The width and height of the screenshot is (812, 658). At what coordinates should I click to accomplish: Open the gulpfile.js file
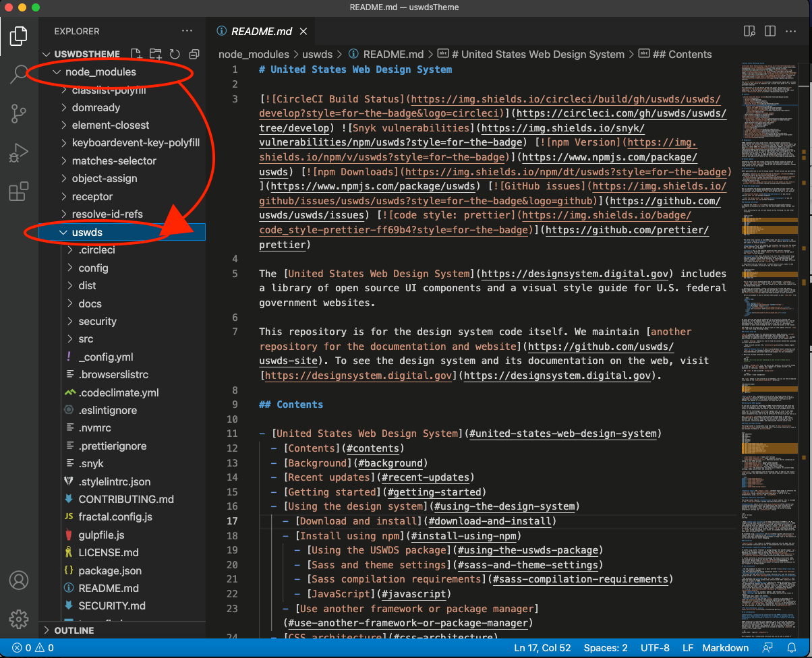(122, 535)
